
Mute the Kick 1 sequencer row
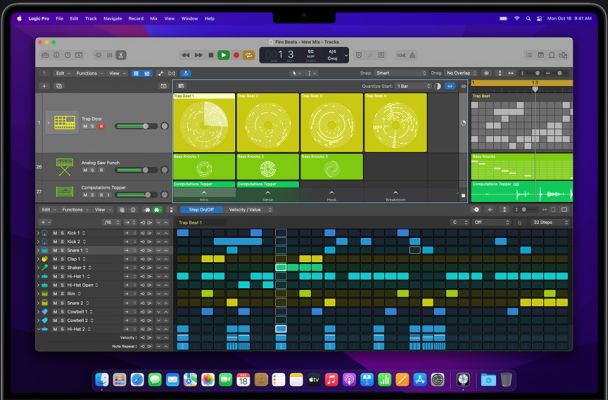point(54,233)
